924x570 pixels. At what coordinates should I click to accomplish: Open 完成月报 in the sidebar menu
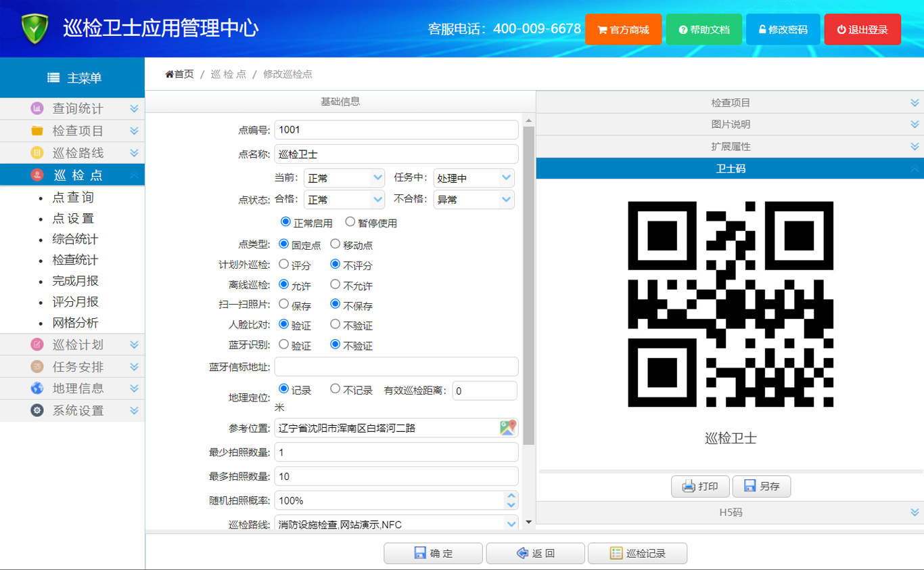pos(75,281)
